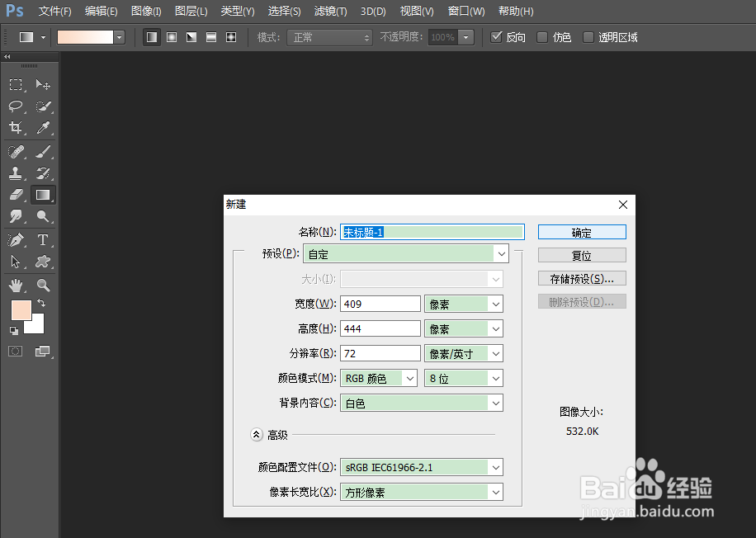Screen dimensions: 756x538
Task: Select the Dodge tool
Action: click(x=43, y=215)
